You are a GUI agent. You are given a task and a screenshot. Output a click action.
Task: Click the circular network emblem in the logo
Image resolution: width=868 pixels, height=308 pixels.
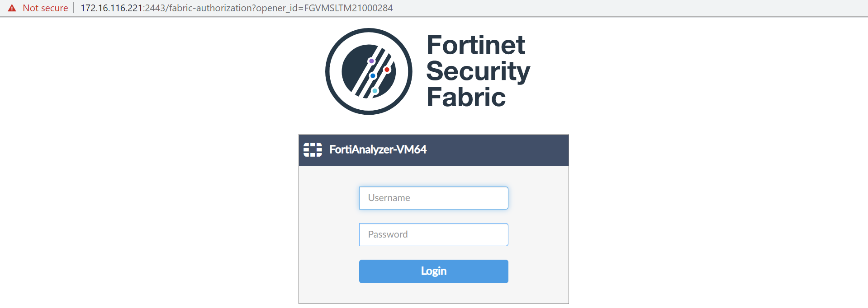click(x=369, y=71)
